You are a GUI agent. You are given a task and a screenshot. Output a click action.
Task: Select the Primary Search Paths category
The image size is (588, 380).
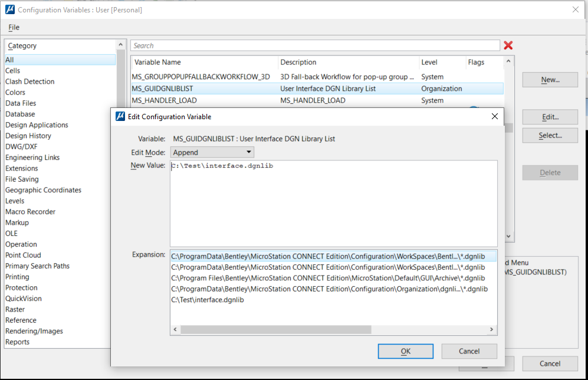click(x=58, y=266)
